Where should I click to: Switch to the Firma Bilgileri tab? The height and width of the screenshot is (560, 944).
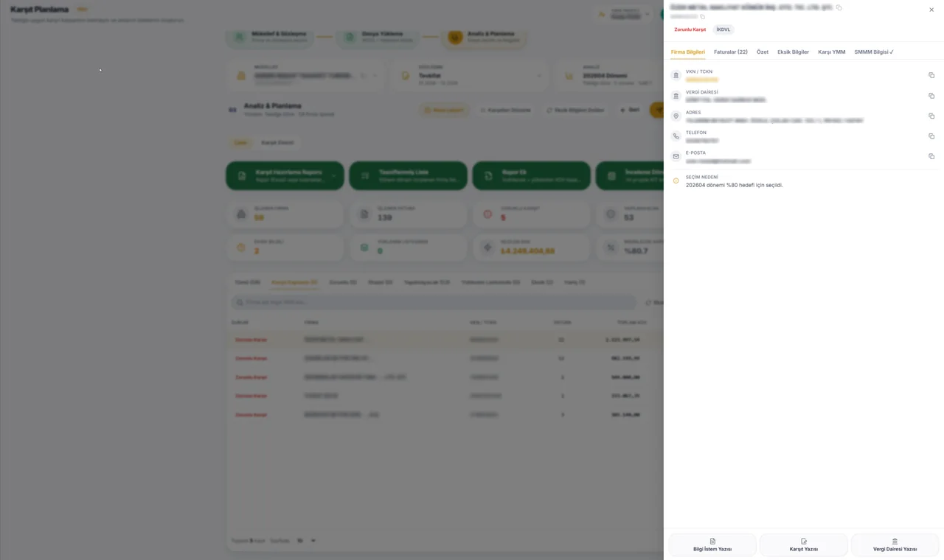pyautogui.click(x=687, y=52)
